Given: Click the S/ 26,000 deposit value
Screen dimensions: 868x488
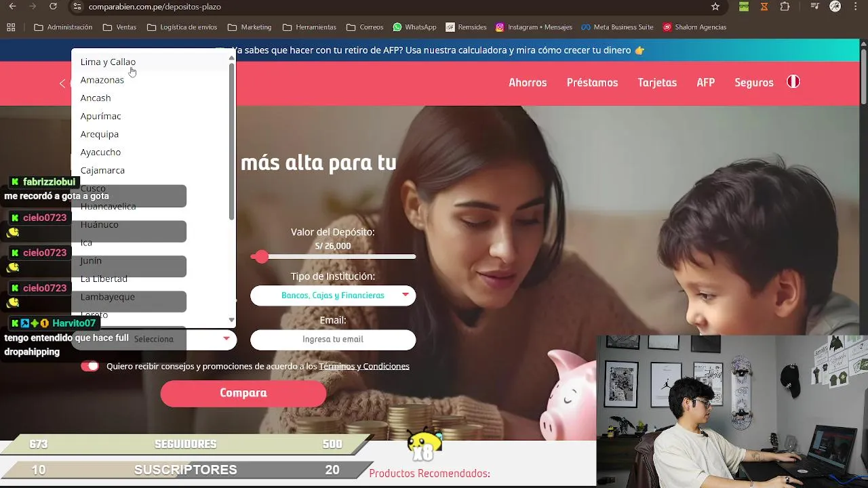Looking at the screenshot, I should click(x=333, y=246).
